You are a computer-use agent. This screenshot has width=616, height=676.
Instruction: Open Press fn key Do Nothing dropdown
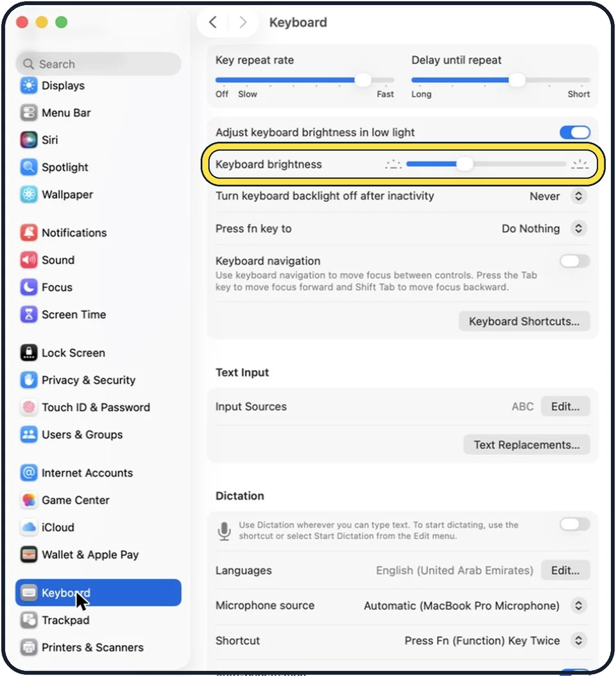click(x=579, y=228)
